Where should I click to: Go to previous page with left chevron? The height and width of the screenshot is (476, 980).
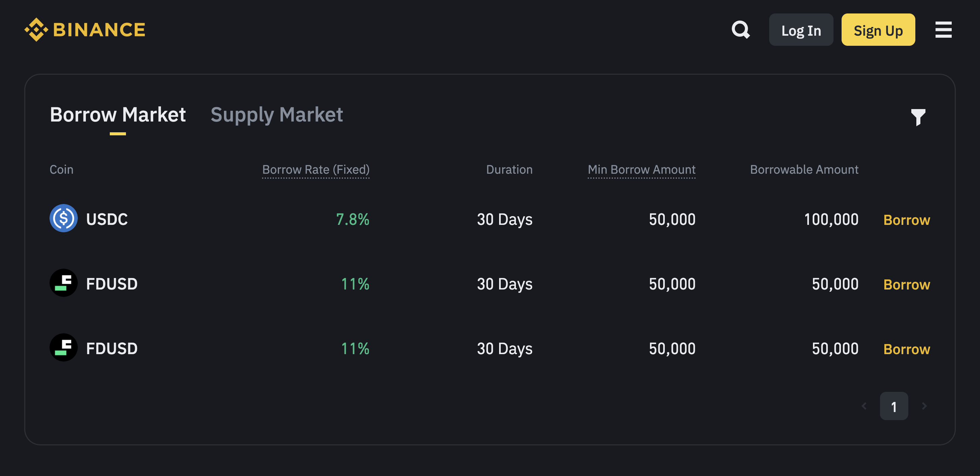click(864, 406)
